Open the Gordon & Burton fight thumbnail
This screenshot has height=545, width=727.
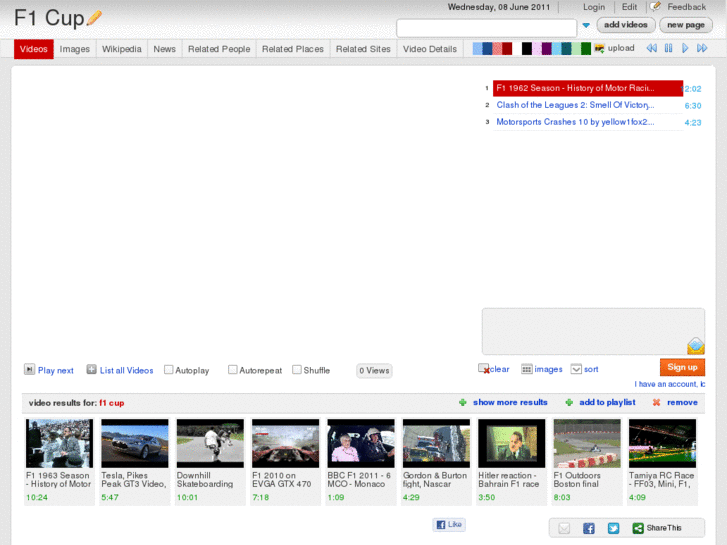[436, 443]
